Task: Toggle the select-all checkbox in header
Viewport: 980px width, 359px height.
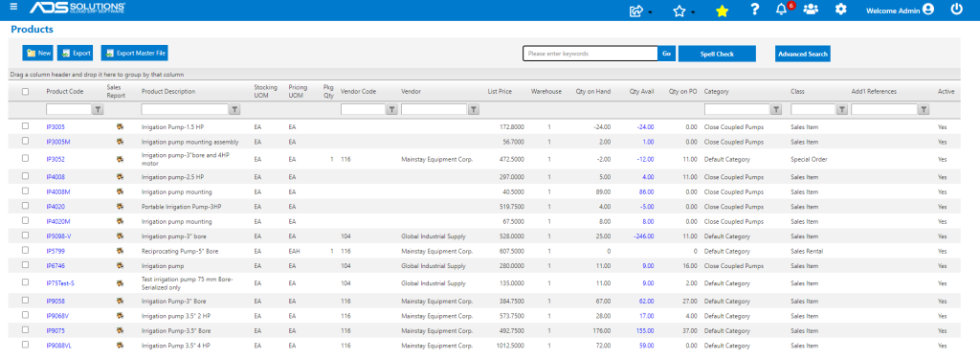Action: [x=26, y=91]
